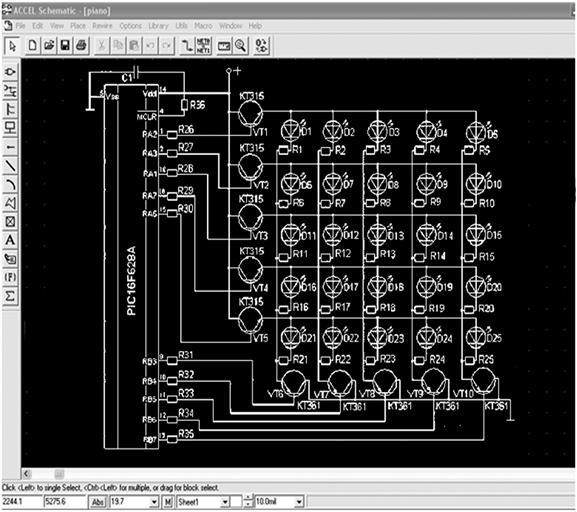The width and height of the screenshot is (577, 512).
Task: Select the arrow pointer tool
Action: click(x=12, y=46)
